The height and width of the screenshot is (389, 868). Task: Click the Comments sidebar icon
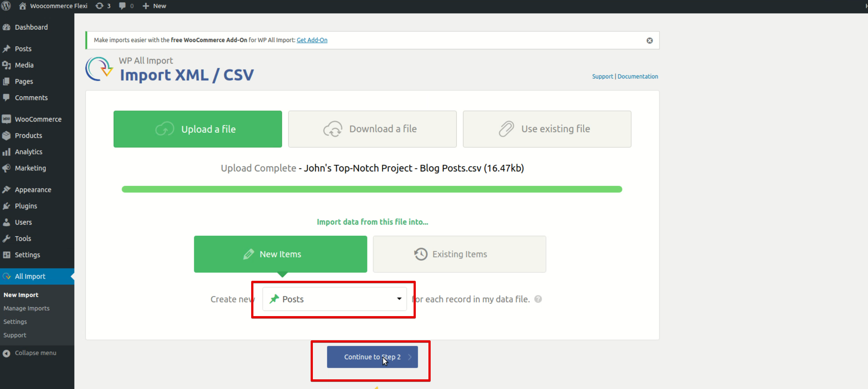click(6, 98)
